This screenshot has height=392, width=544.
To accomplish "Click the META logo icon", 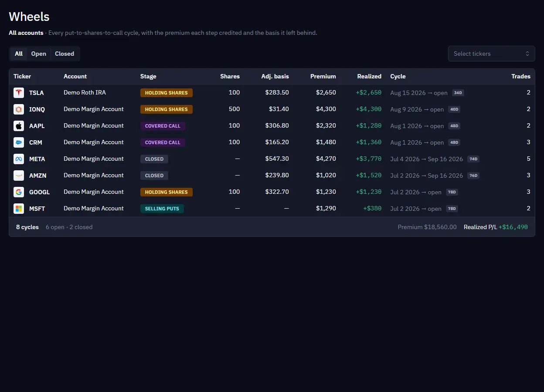I will coord(19,159).
